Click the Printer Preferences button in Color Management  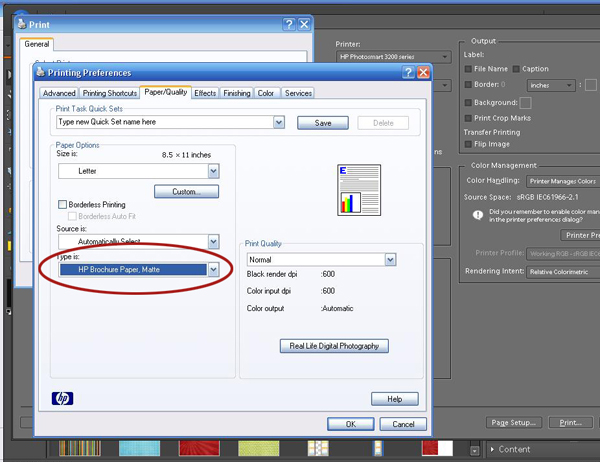(580, 235)
